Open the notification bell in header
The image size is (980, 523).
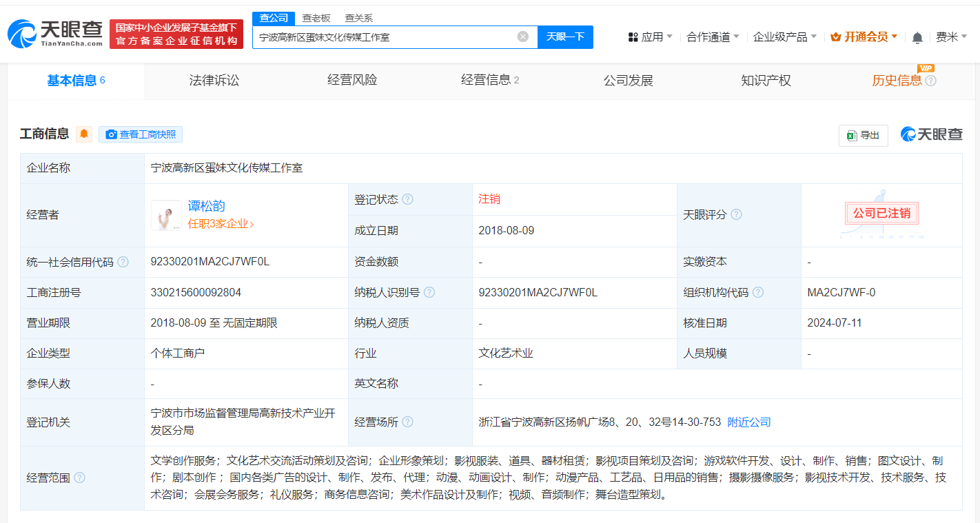917,37
